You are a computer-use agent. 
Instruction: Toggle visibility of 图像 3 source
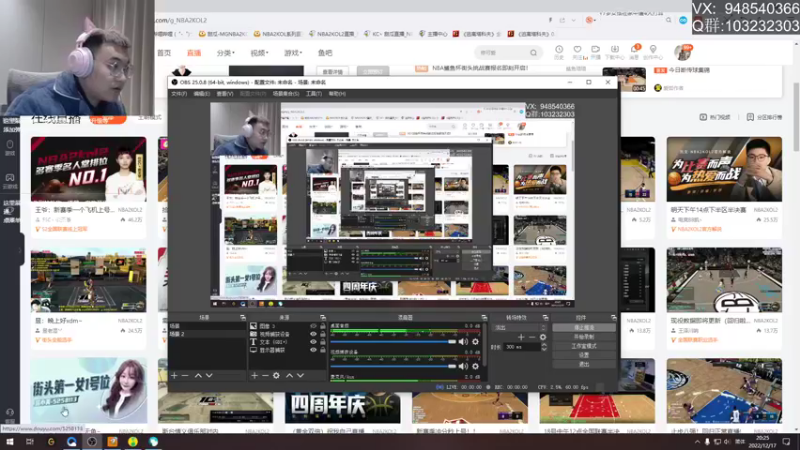click(313, 326)
